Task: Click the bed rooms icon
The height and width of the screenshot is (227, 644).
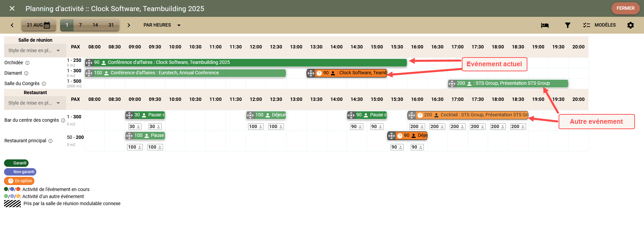Action: pos(545,25)
